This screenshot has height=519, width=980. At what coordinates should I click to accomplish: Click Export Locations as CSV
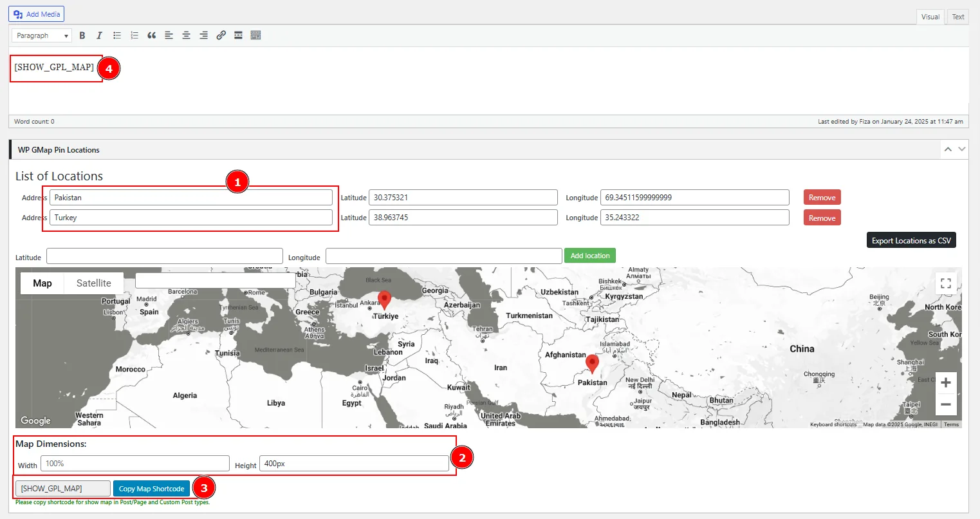[911, 240]
